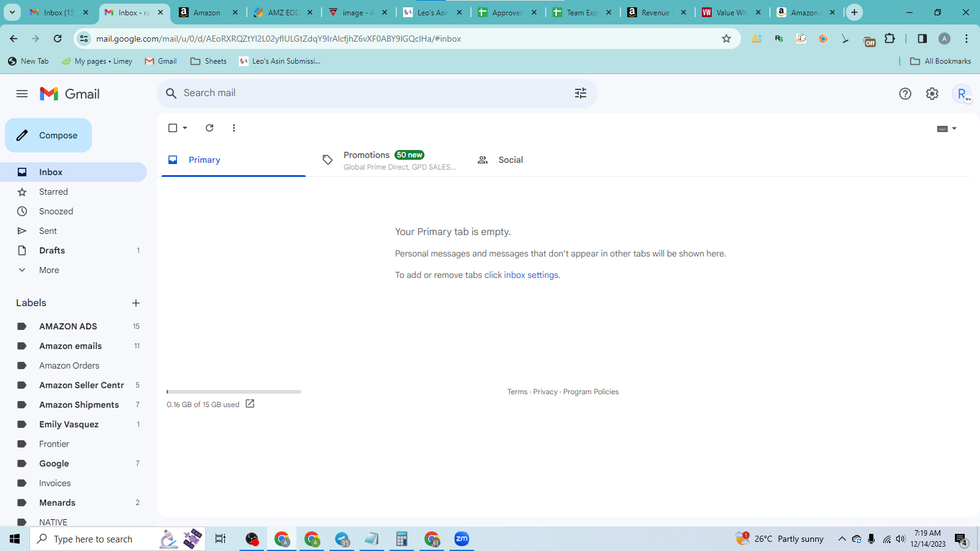Viewport: 980px width, 551px height.
Task: Open Gmail Support help icon
Action: [x=905, y=94]
